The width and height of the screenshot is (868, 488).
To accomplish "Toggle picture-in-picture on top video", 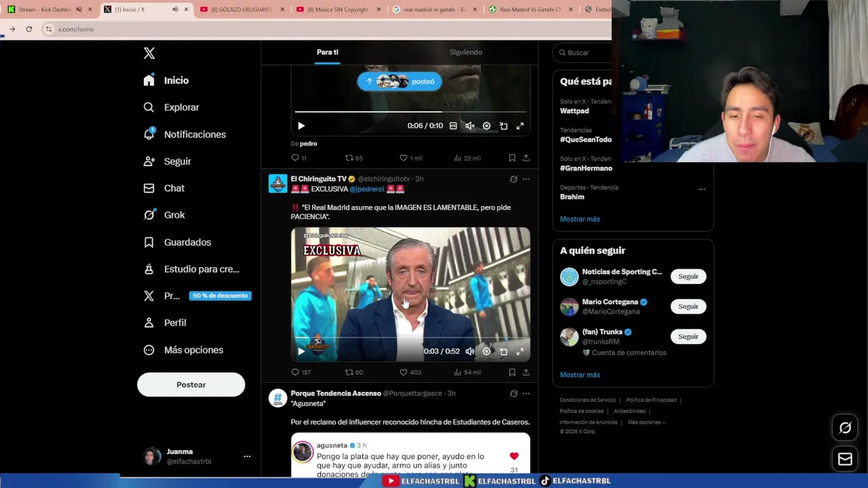I will coord(503,126).
